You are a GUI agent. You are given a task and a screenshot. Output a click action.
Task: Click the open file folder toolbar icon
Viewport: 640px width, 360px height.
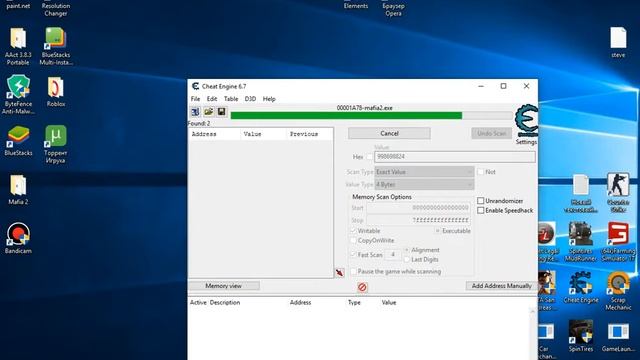click(209, 111)
